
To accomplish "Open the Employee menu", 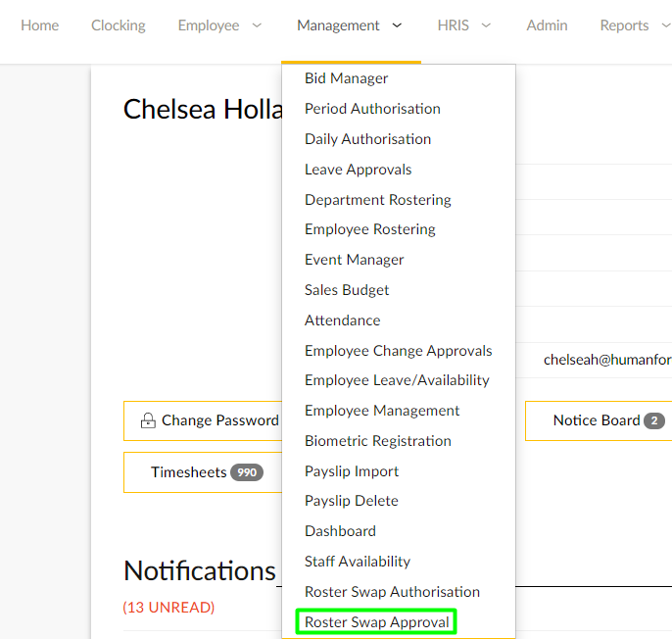I will click(209, 25).
